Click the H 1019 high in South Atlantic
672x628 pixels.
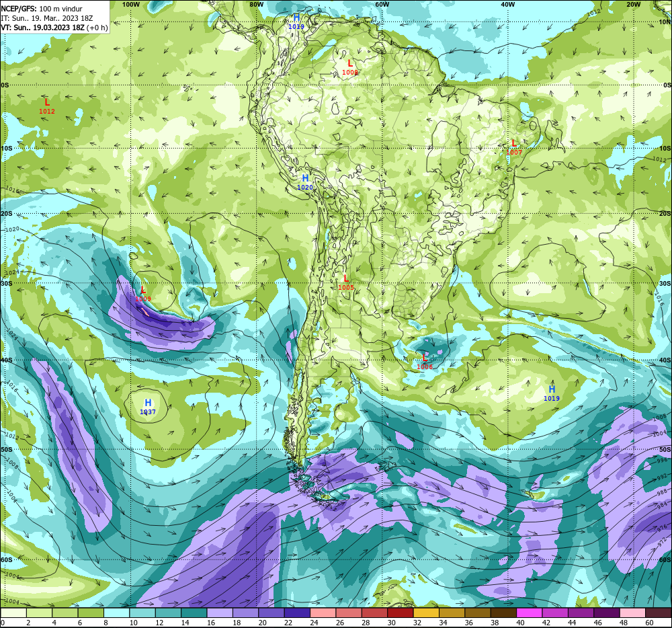click(552, 393)
